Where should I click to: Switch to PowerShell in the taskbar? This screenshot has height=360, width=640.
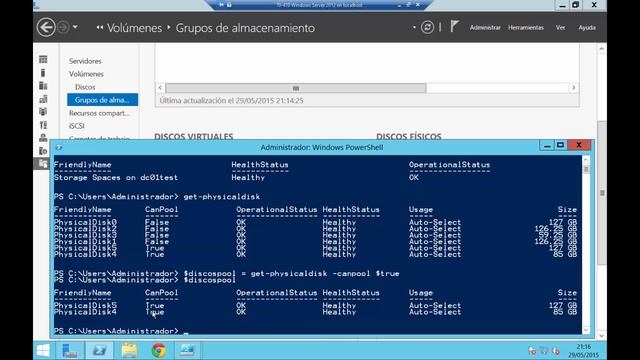tap(99, 350)
